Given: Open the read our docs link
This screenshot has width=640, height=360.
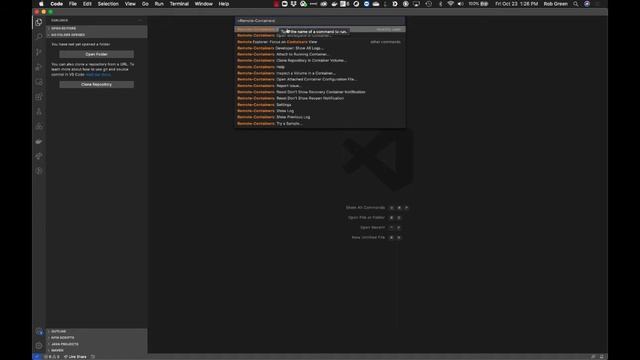Looking at the screenshot, I should pyautogui.click(x=98, y=75).
